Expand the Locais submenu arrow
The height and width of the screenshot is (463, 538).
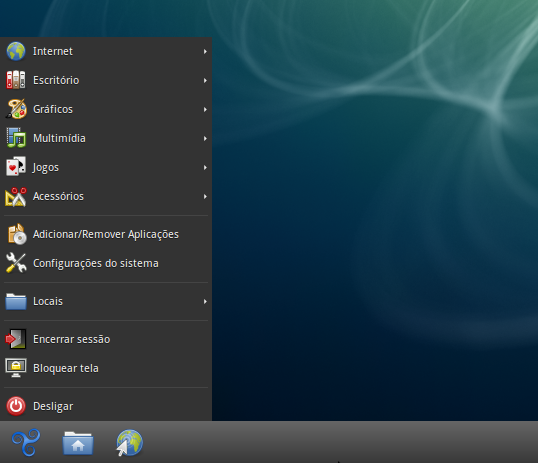click(205, 301)
